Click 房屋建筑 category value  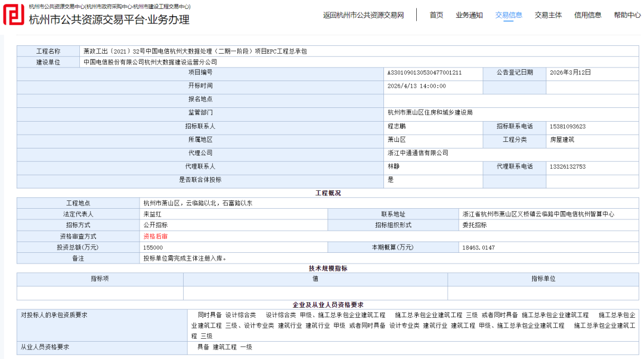click(562, 140)
